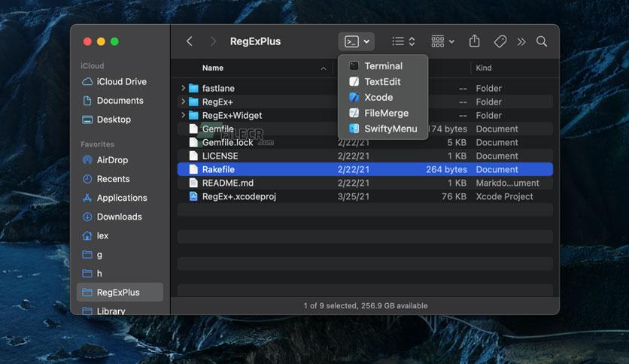Open Downloads in sidebar
629x364 pixels.
point(120,217)
